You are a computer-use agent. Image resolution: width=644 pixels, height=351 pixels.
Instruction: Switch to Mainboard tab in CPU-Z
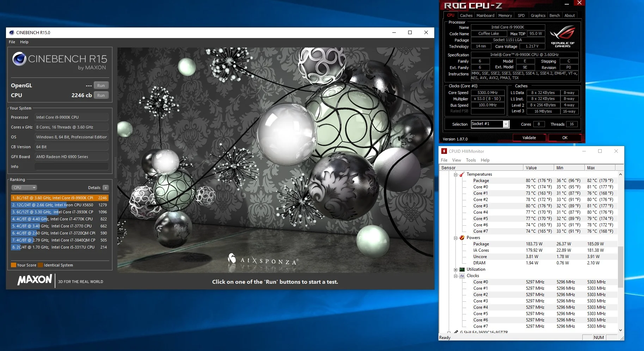(x=485, y=15)
